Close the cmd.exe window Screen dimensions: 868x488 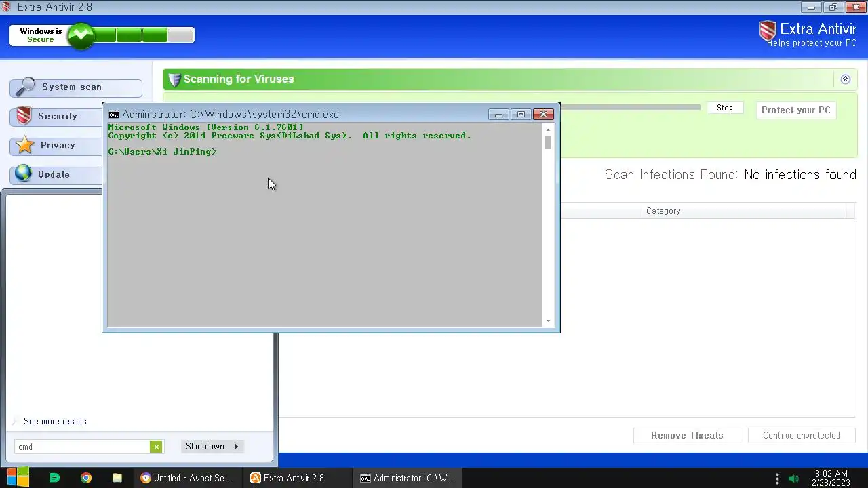[x=543, y=115]
